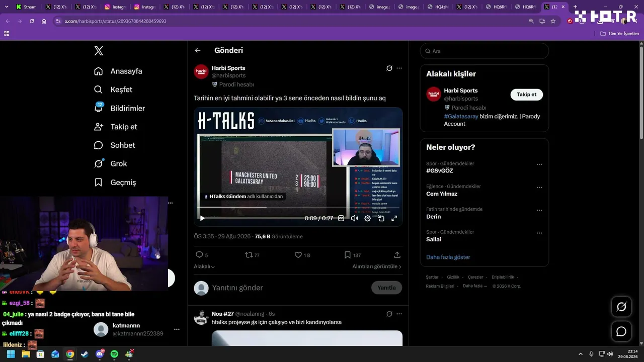Open Anasayfa in the X sidebar

[118, 71]
